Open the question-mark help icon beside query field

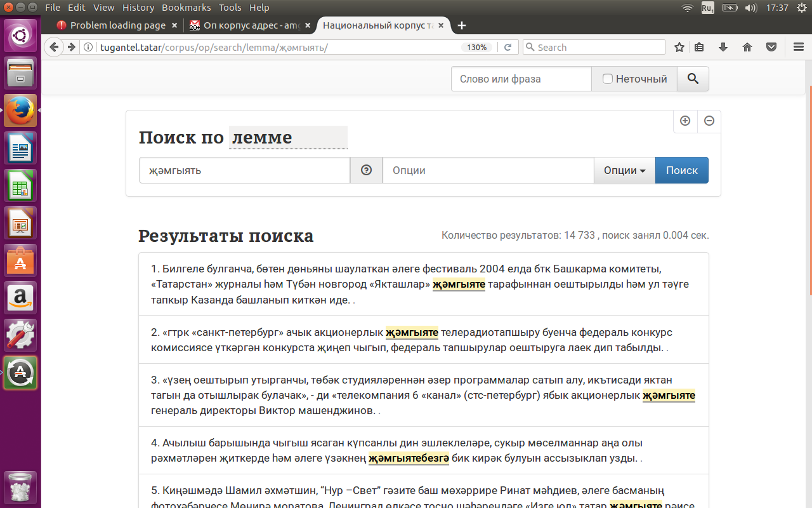click(366, 170)
